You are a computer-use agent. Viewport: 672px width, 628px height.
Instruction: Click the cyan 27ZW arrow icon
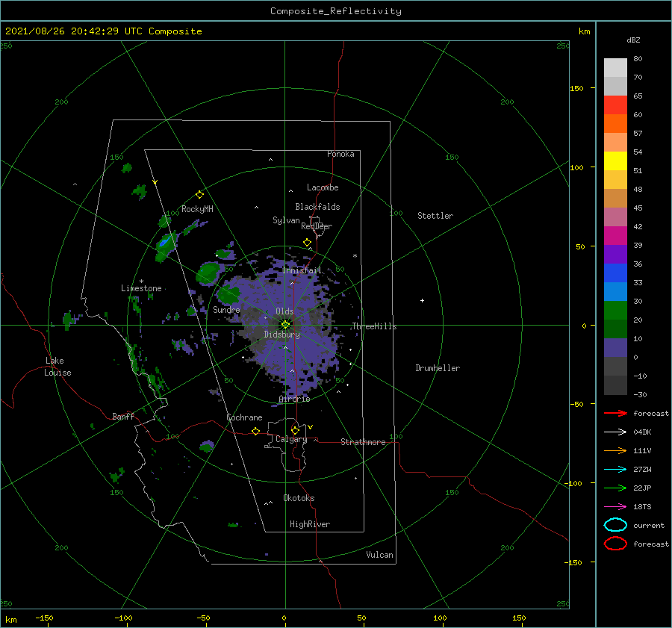point(615,470)
